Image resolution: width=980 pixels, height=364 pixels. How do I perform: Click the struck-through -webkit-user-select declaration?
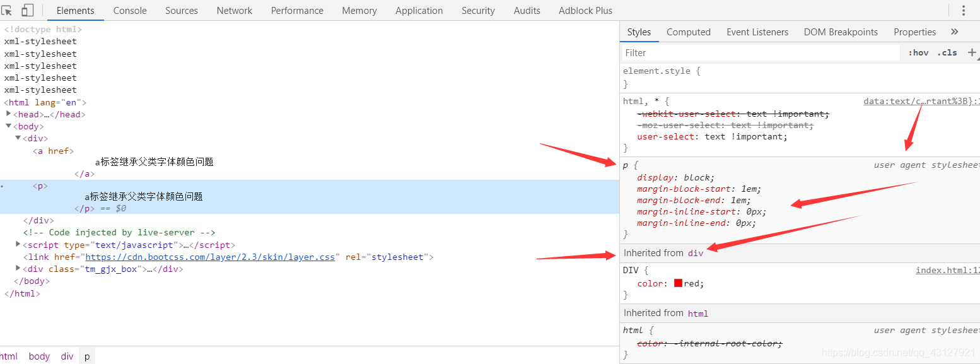(733, 114)
